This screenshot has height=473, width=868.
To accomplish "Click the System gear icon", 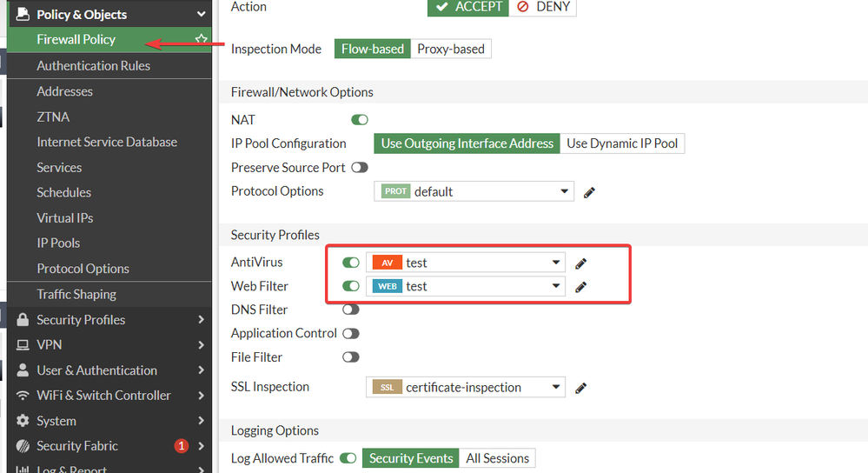I will (23, 421).
